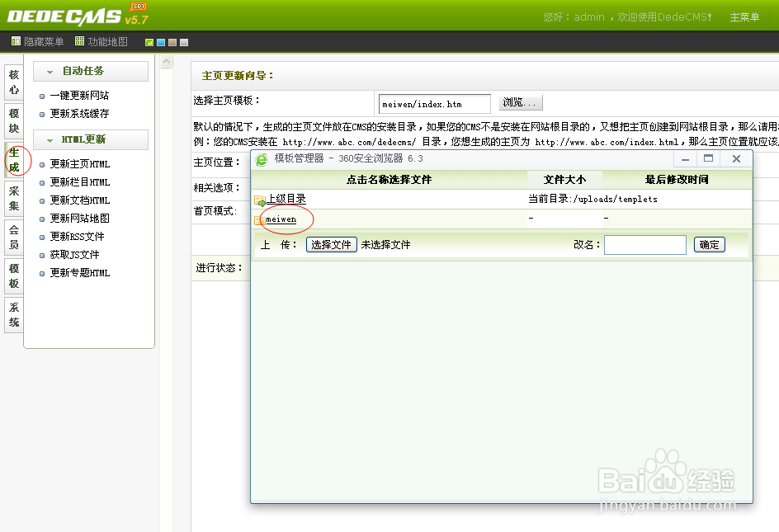The image size is (779, 532).
Task: Collapse the HTML更新 section
Action: (52, 139)
